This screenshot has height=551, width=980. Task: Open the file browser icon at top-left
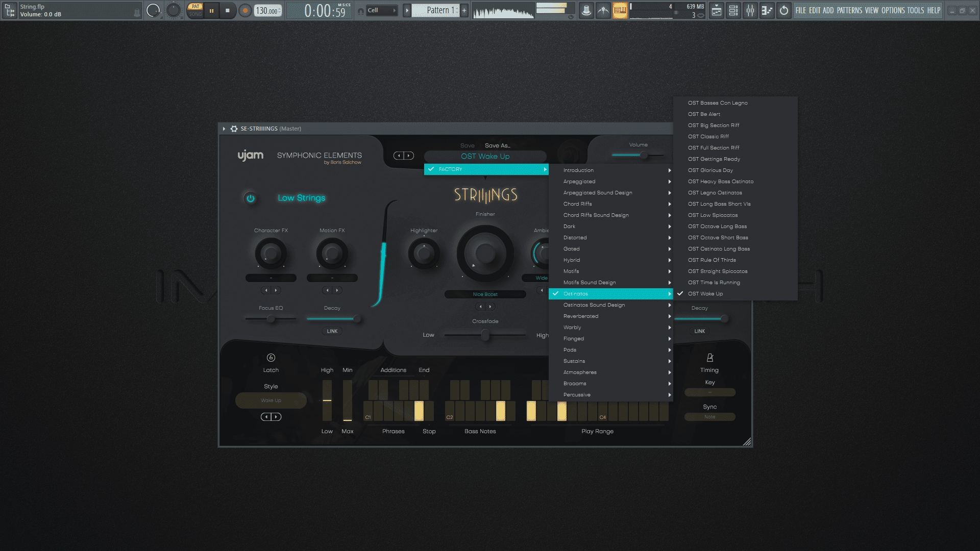[x=10, y=10]
